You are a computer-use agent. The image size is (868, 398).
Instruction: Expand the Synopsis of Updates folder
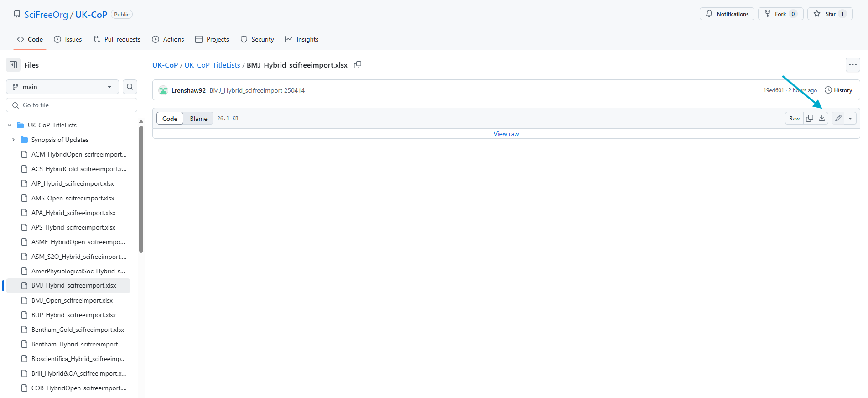[13, 140]
